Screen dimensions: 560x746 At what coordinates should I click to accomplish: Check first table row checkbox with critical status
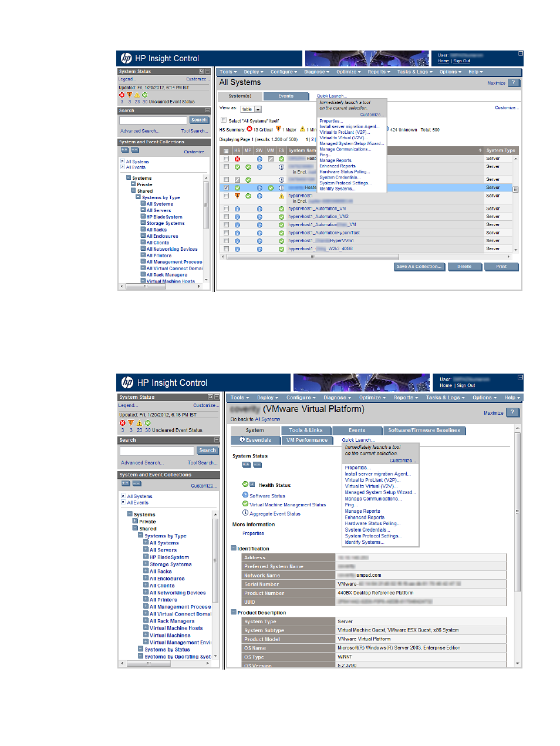coord(226,159)
